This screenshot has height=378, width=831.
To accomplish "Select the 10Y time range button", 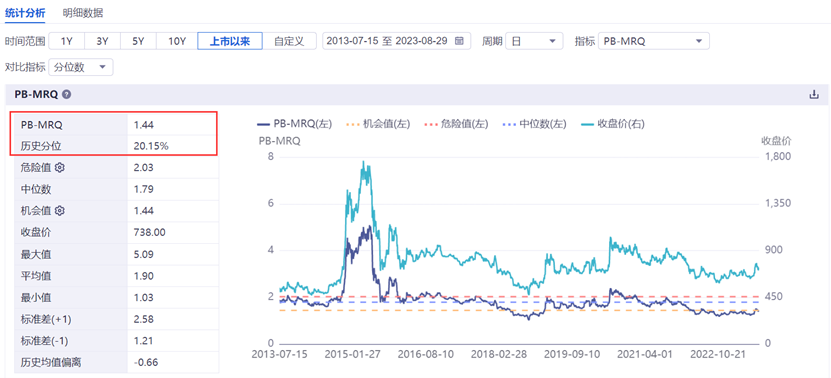I will 177,41.
